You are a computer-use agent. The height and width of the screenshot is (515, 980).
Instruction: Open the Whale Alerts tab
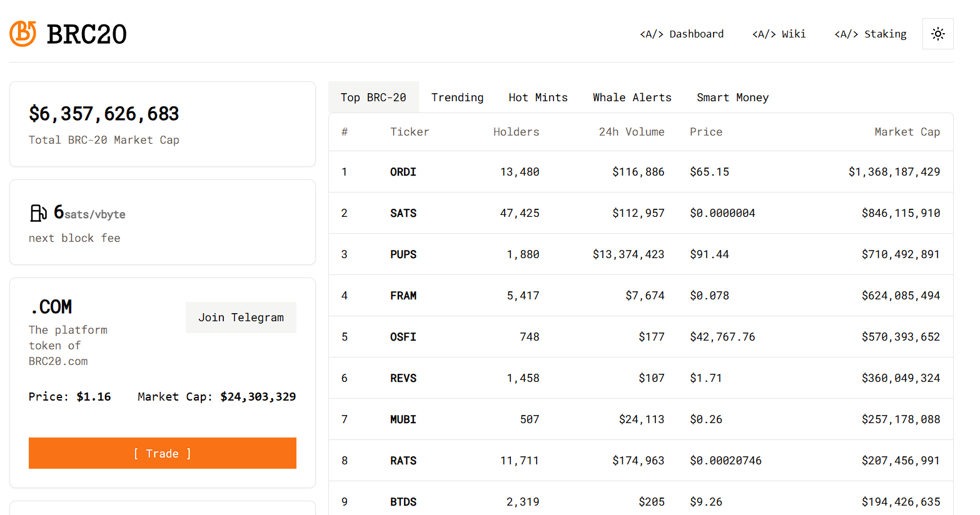coord(632,97)
